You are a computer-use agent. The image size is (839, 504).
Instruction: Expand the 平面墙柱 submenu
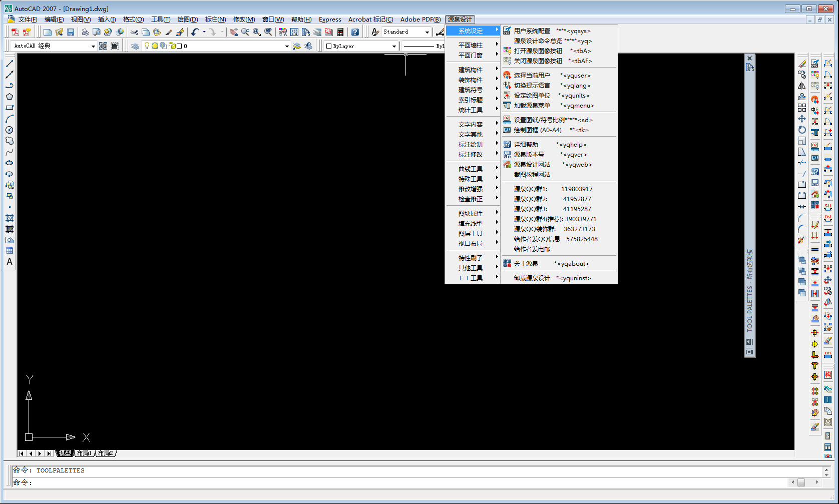click(473, 45)
